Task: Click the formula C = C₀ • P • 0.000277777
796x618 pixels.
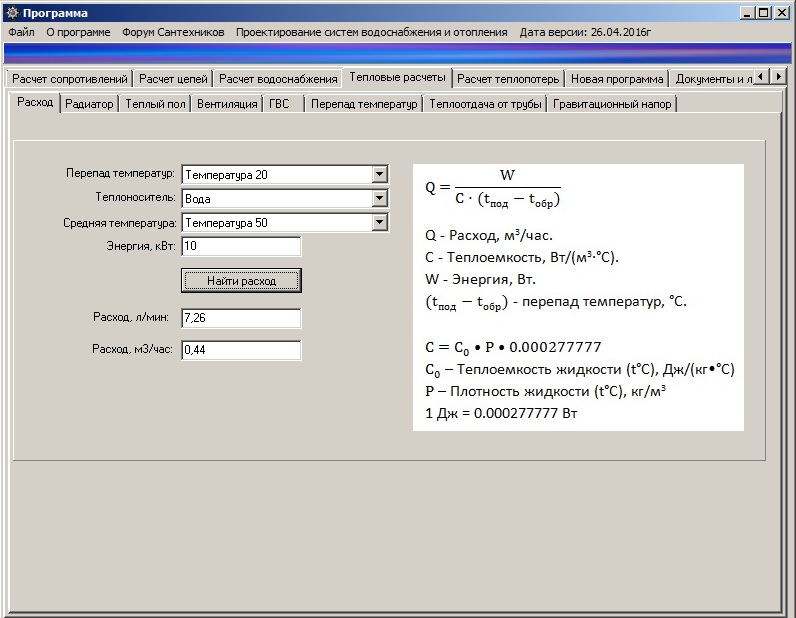Action: pos(513,347)
